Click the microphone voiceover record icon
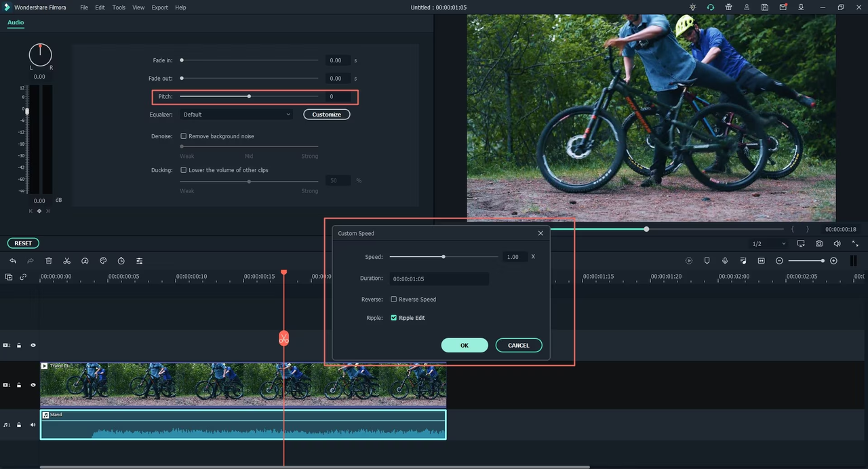Image resolution: width=868 pixels, height=469 pixels. [725, 261]
